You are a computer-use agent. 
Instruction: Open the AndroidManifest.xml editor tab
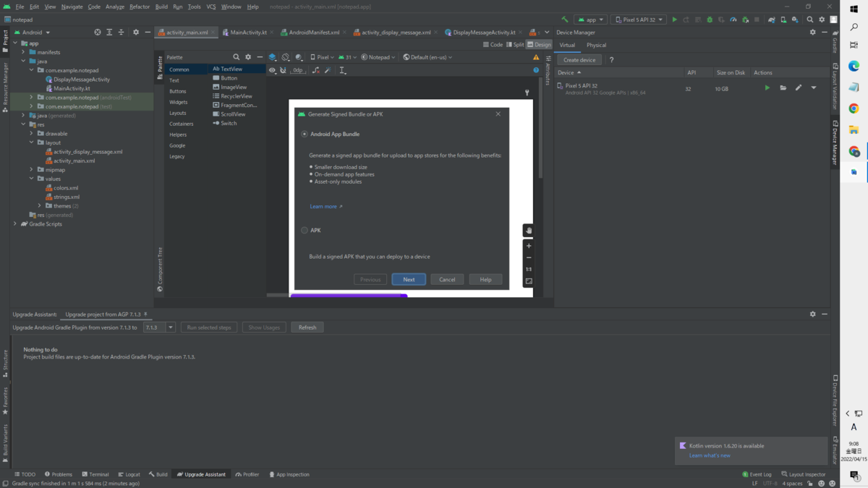314,33
